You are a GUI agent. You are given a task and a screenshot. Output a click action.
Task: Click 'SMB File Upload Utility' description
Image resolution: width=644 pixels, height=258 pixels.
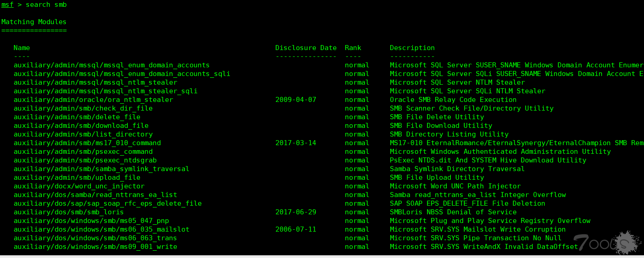tap(437, 177)
